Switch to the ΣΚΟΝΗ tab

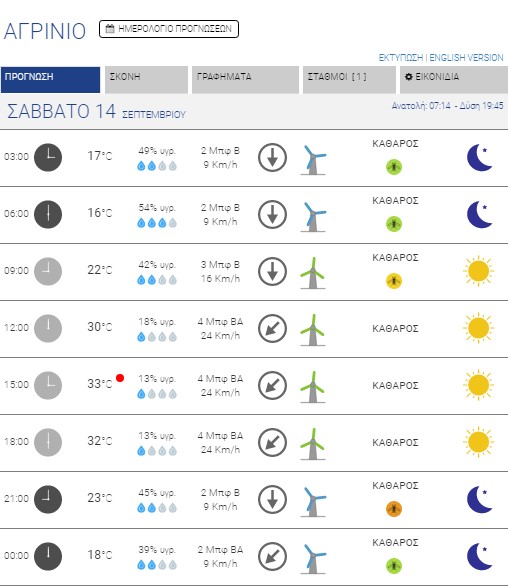click(x=146, y=80)
